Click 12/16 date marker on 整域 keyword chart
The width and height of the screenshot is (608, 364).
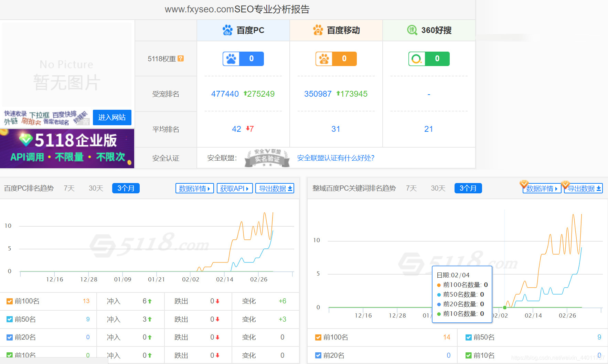[363, 315]
